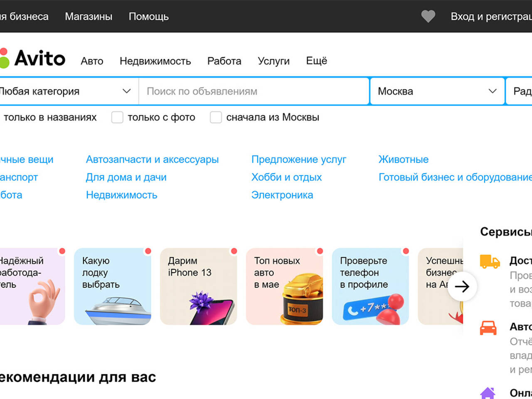Open the 'Дарим iPhone 13' story card
Screen dimensions: 532x399
199,286
